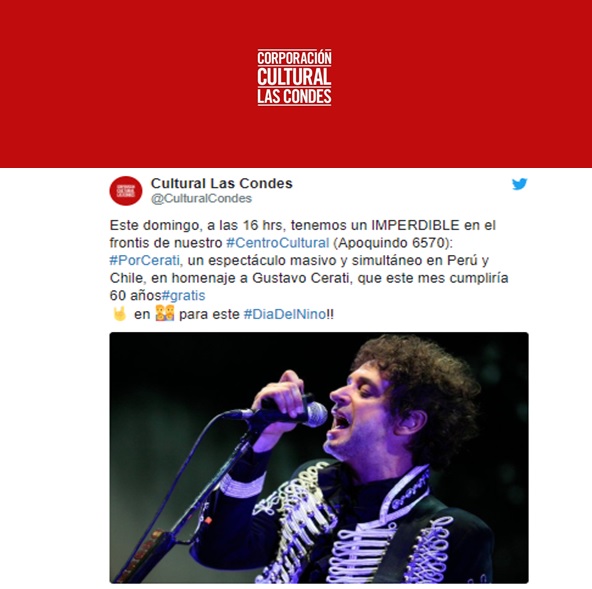
Task: Follow the #gratis hashtag link
Action: pyautogui.click(x=183, y=295)
